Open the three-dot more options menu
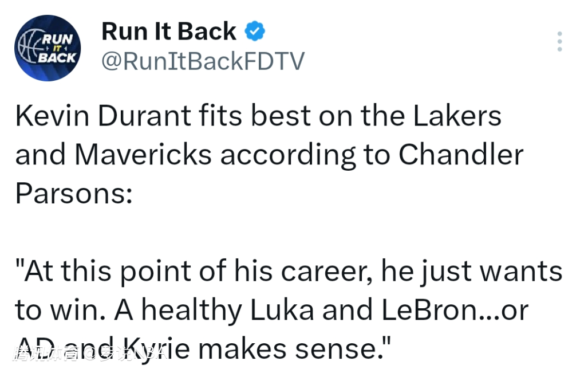Viewport: 588px width, 373px height. (x=559, y=42)
